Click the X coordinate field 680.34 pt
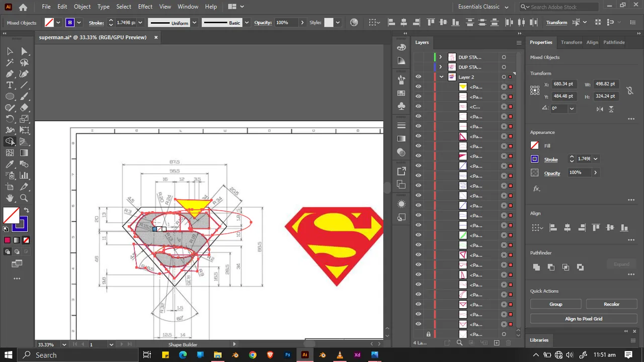The height and width of the screenshot is (362, 644). click(x=564, y=84)
